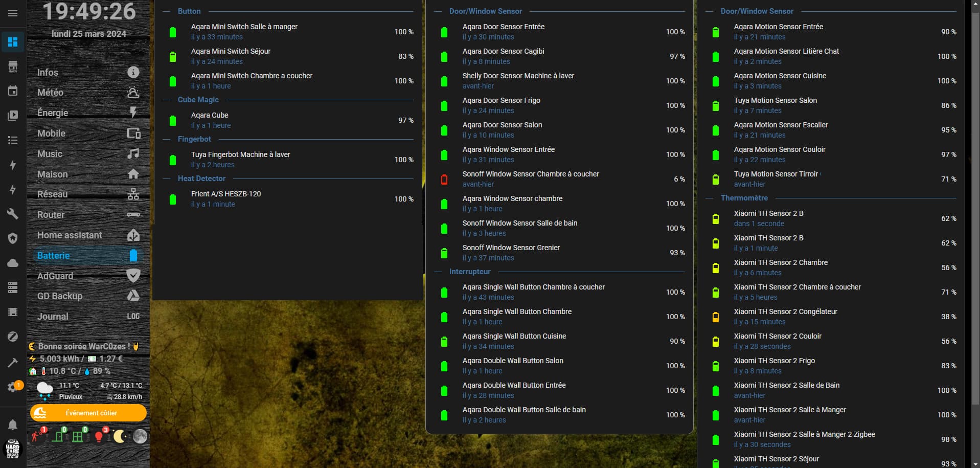Open Aqara Door Sensor Frigo row
The image size is (980, 468).
560,105
